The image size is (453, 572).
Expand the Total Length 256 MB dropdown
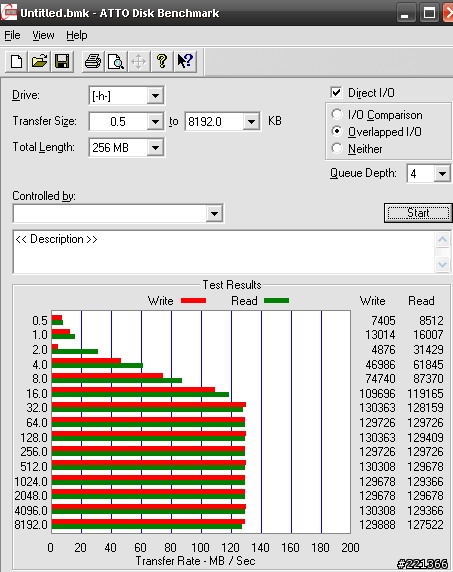click(x=155, y=148)
